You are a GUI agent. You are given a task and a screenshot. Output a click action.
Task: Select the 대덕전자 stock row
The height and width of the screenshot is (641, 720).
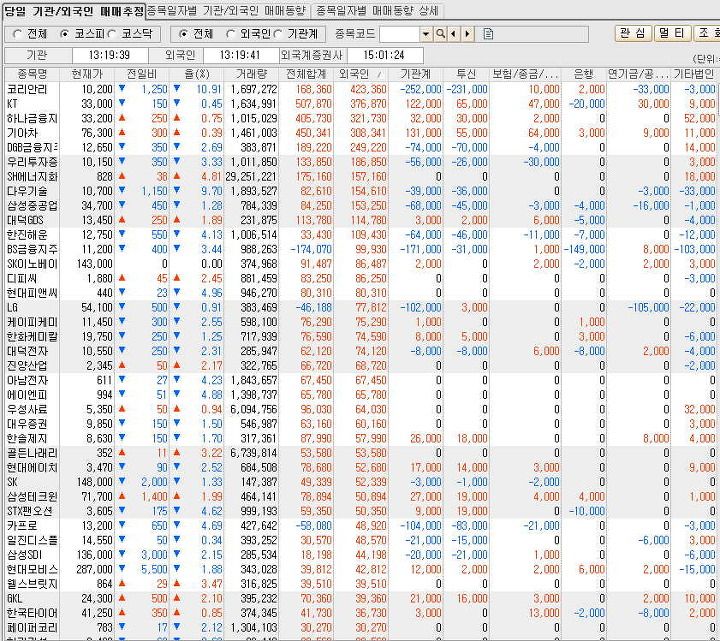coord(360,351)
